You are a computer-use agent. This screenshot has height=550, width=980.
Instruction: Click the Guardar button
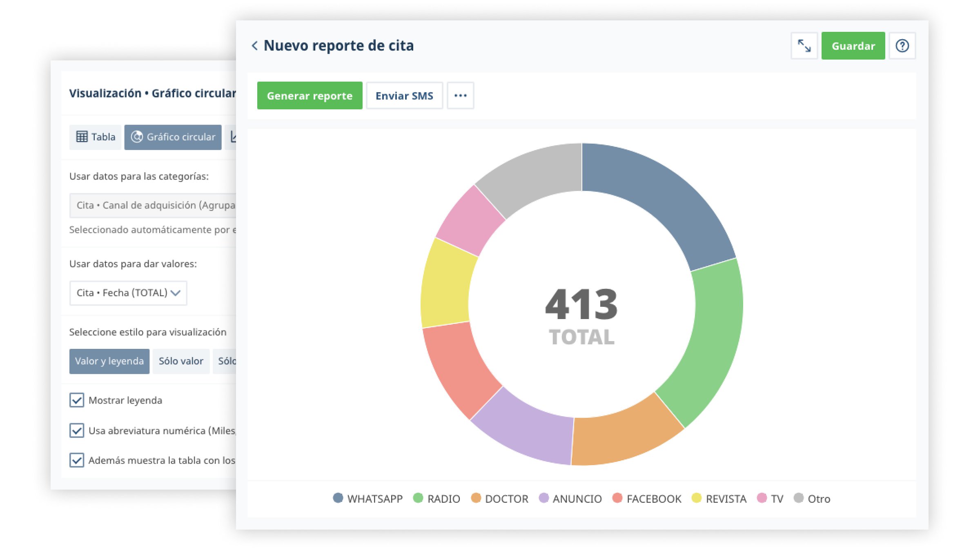click(853, 46)
